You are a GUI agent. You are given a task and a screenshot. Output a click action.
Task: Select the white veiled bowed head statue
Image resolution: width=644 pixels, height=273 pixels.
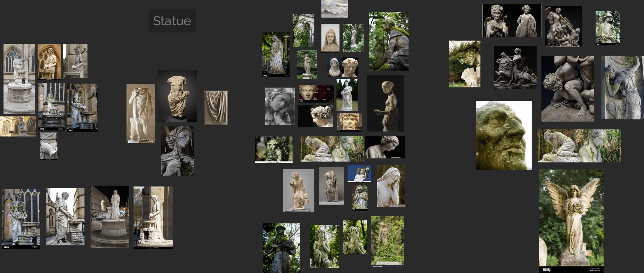click(x=391, y=186)
